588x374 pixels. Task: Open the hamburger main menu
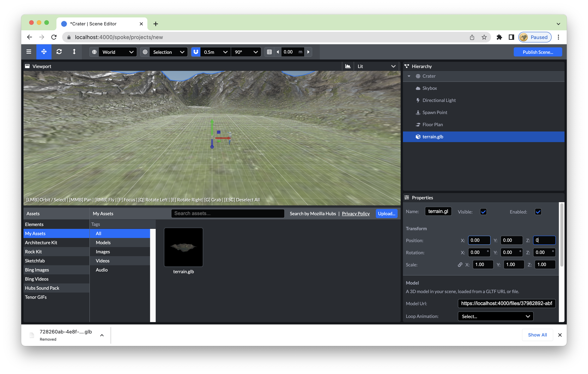[29, 52]
